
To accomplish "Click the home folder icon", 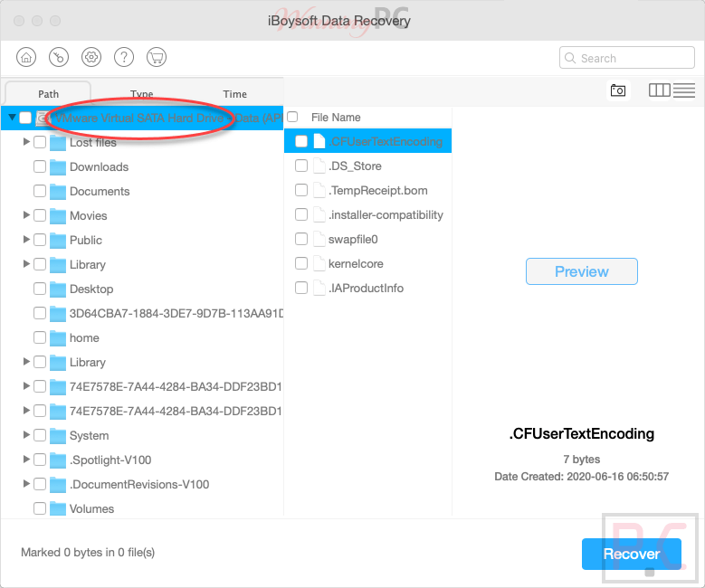I will point(58,338).
